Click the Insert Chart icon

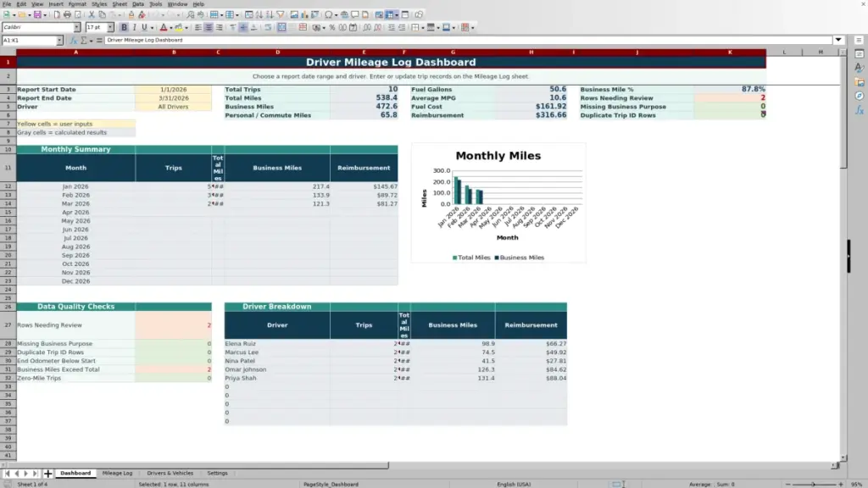304,14
